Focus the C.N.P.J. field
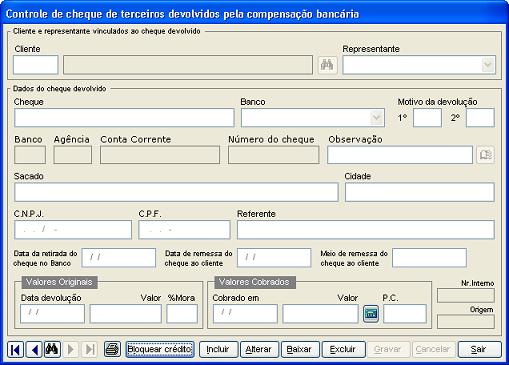 coord(73,229)
